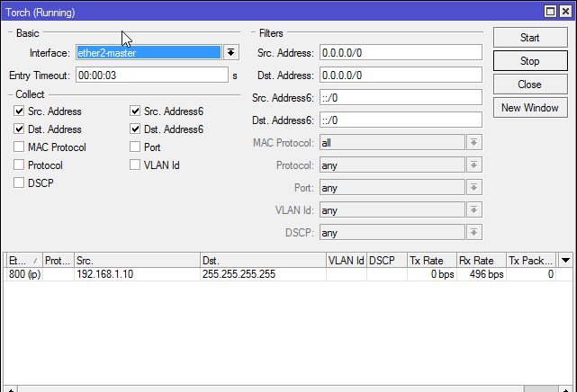Sort by the Dst. column header

263,261
